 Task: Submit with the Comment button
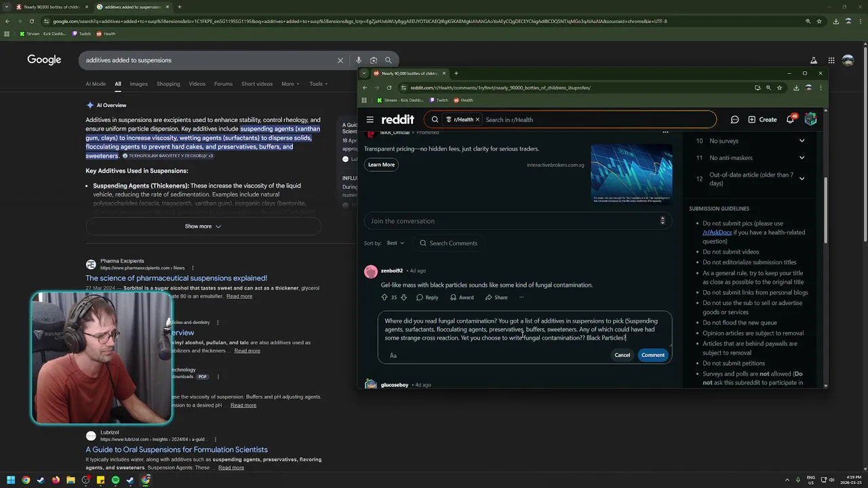click(653, 355)
